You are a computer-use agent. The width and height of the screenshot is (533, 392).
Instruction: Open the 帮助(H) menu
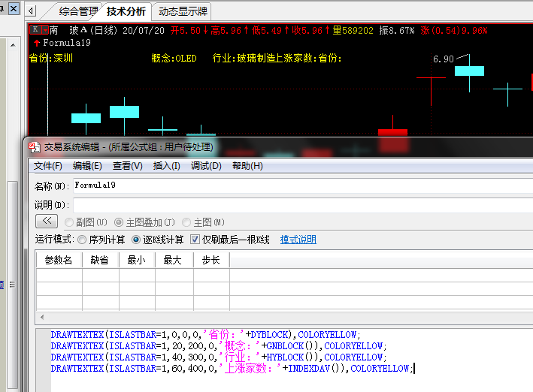pyautogui.click(x=247, y=166)
